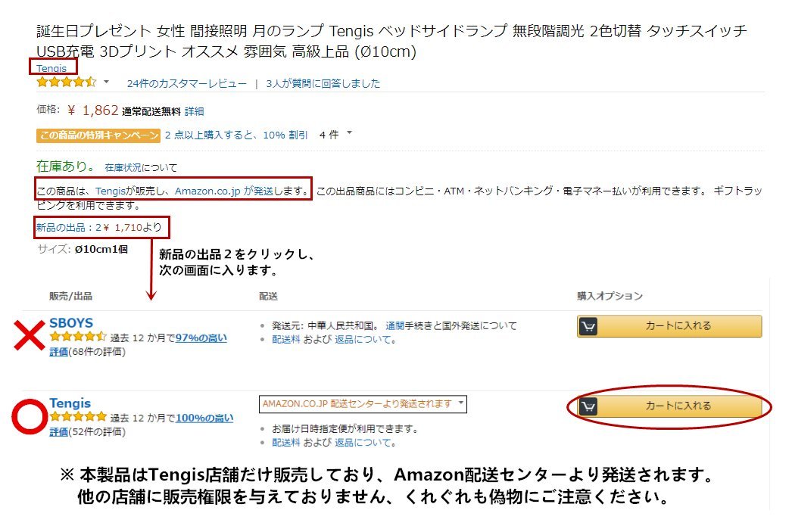This screenshot has height=532, width=792.
Task: Open the Tengis brand link under title
Action: pos(51,68)
